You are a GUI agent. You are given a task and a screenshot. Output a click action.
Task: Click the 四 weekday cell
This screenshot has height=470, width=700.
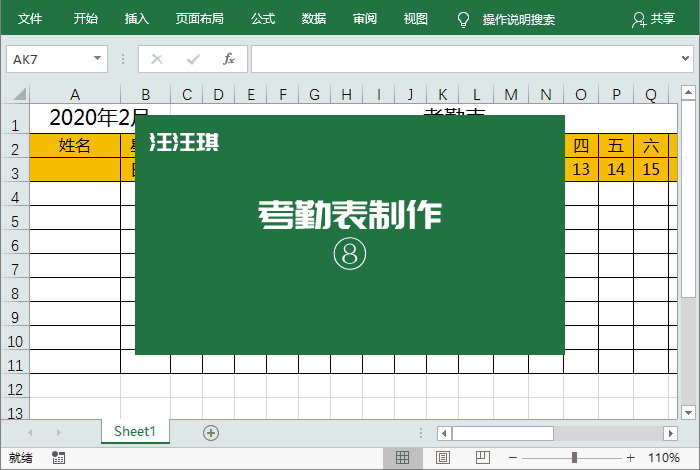(x=581, y=146)
